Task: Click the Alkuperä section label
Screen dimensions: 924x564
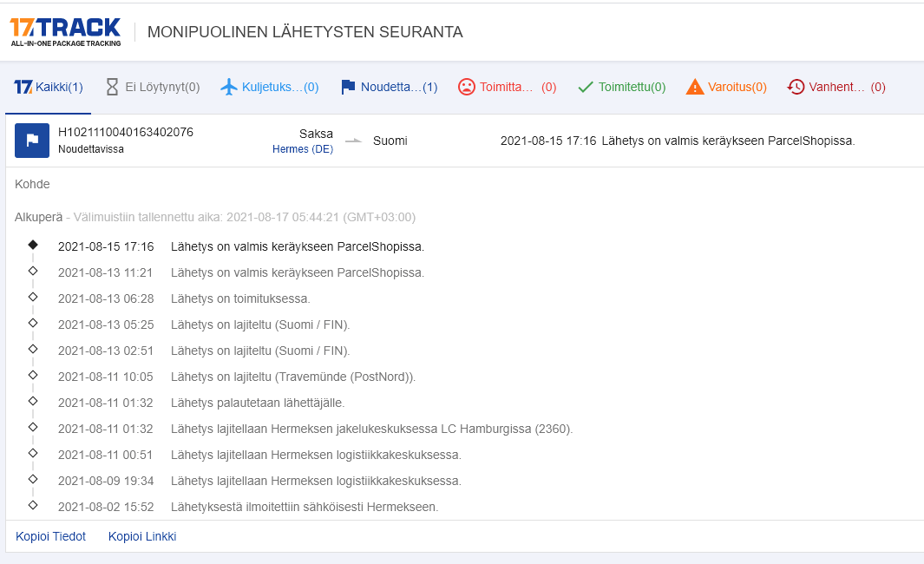Action: (38, 218)
